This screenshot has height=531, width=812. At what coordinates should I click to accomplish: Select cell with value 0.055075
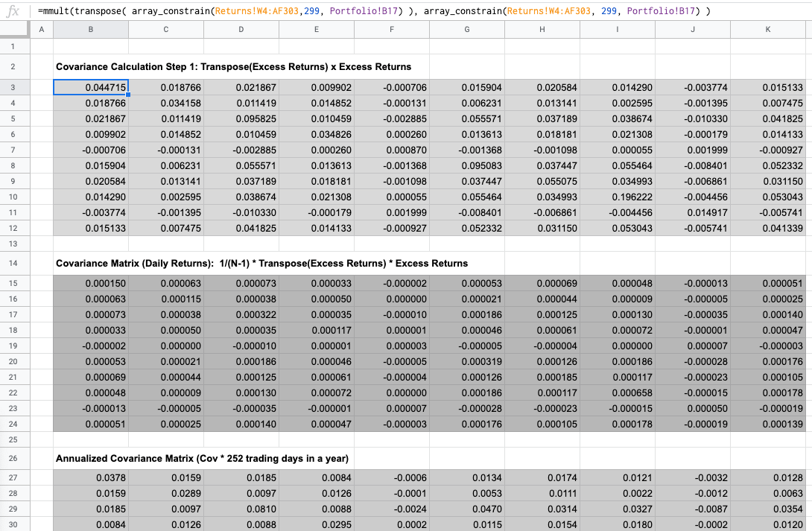point(542,181)
